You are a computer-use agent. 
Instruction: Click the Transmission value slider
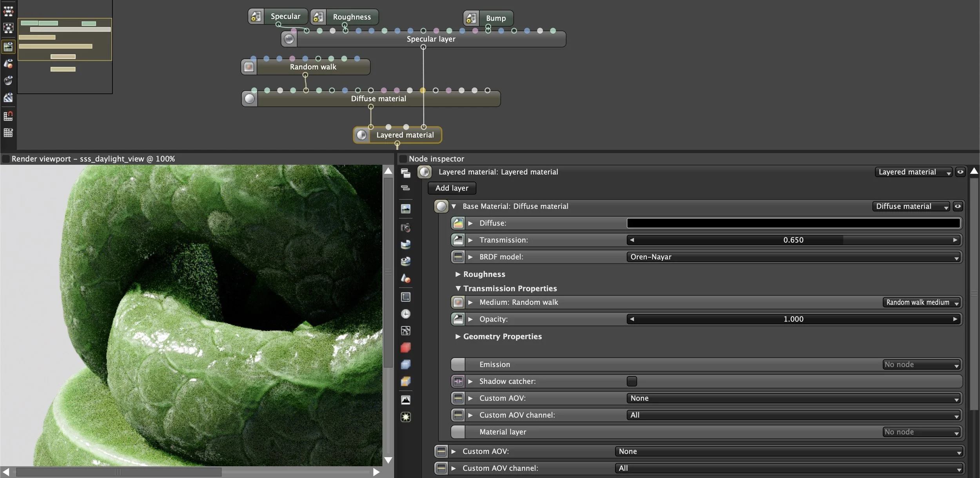point(793,240)
